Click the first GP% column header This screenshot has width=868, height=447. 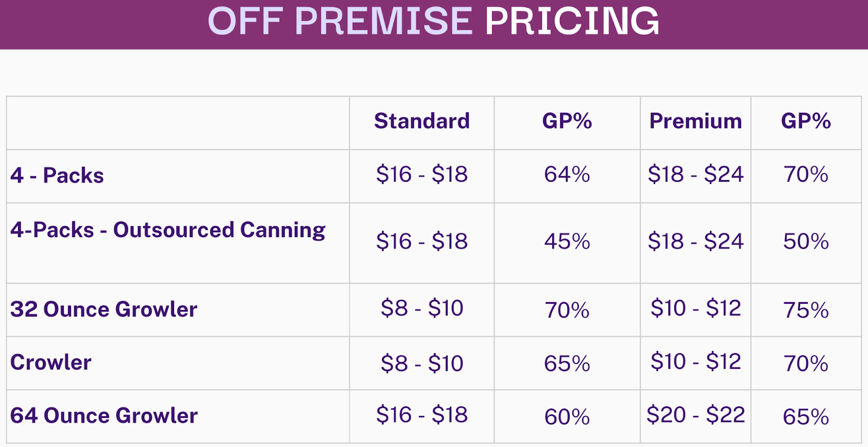coord(567,121)
